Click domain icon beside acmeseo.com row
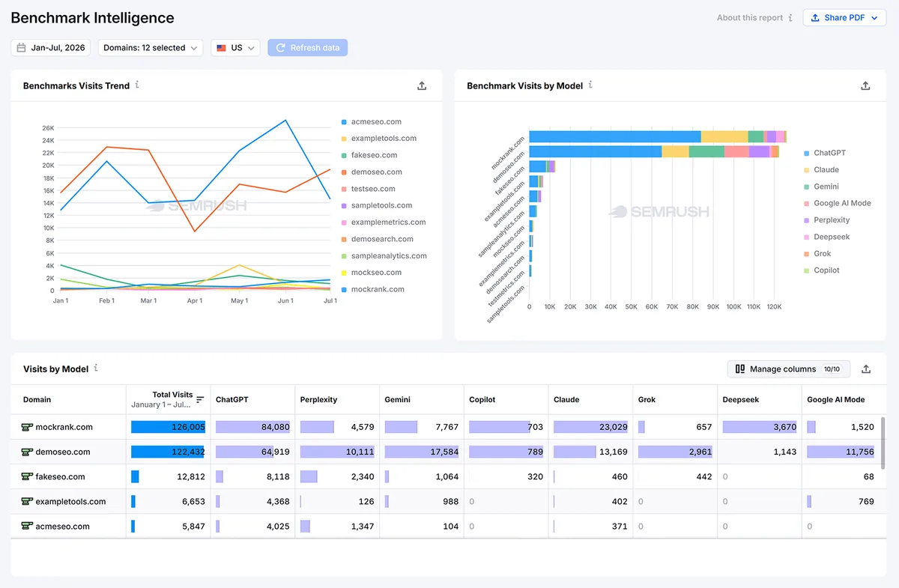Viewport: 899px width, 588px height. tap(27, 526)
